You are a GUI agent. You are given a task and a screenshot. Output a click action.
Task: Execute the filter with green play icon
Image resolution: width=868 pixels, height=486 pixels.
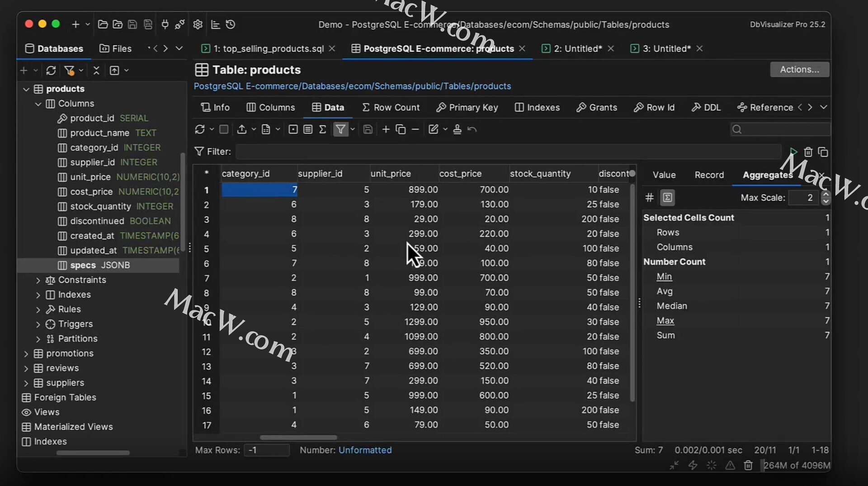793,152
